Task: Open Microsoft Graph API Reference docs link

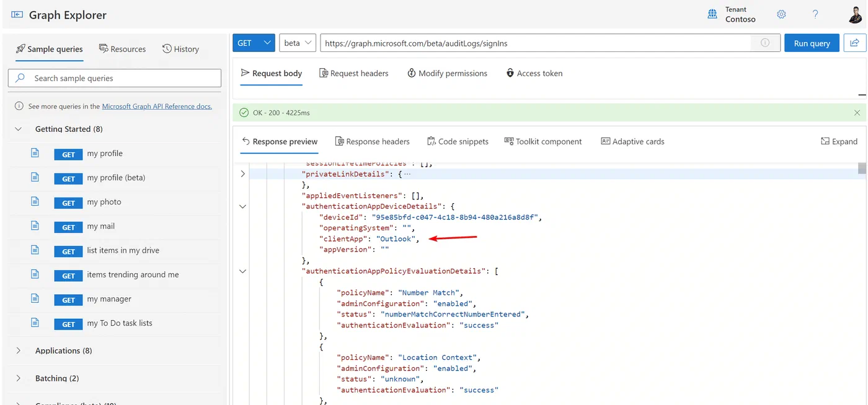Action: (x=157, y=107)
